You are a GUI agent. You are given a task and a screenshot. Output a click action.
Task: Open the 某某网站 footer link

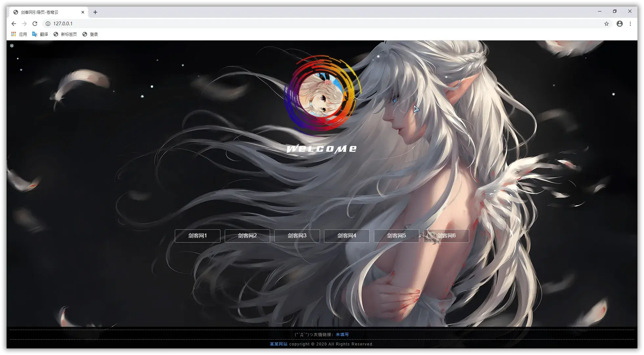[279, 344]
